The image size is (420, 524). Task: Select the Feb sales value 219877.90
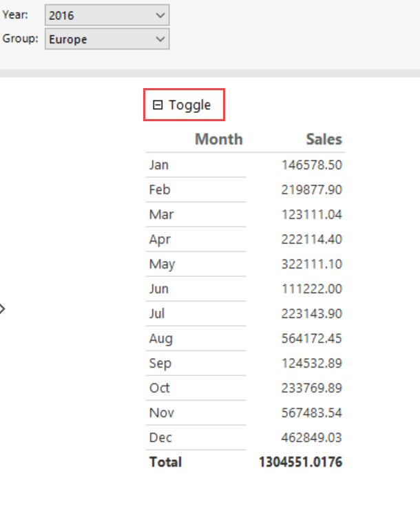pyautogui.click(x=311, y=190)
